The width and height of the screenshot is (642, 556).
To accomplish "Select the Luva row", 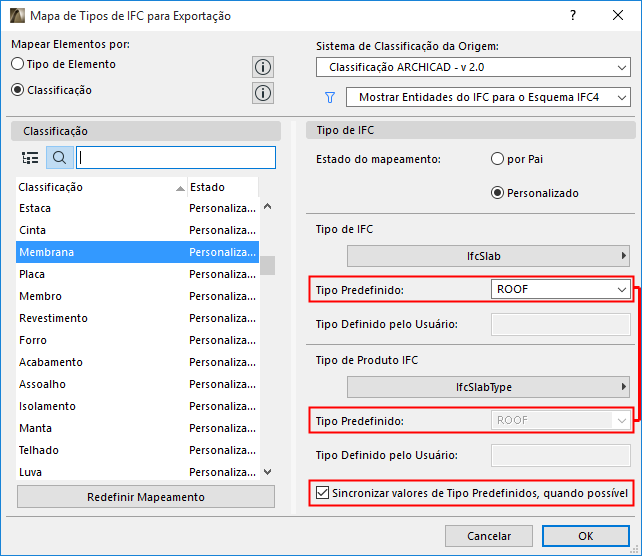I will click(138, 472).
